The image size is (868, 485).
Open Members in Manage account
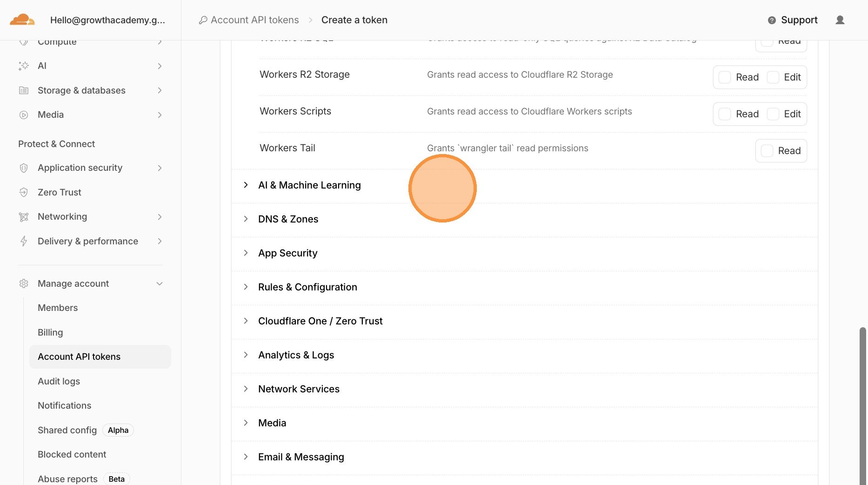point(58,308)
